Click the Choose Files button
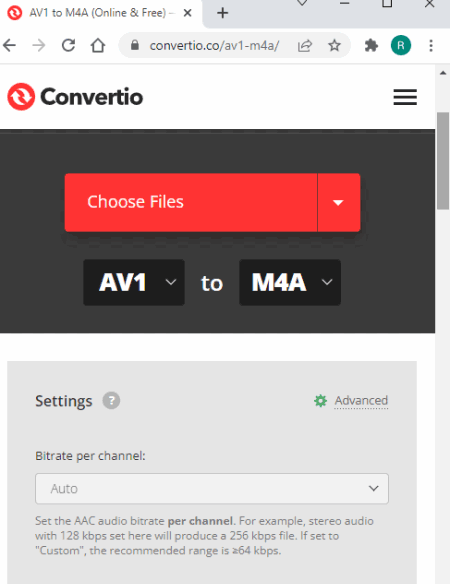Screen dimensions: 450x584 (x=191, y=202)
